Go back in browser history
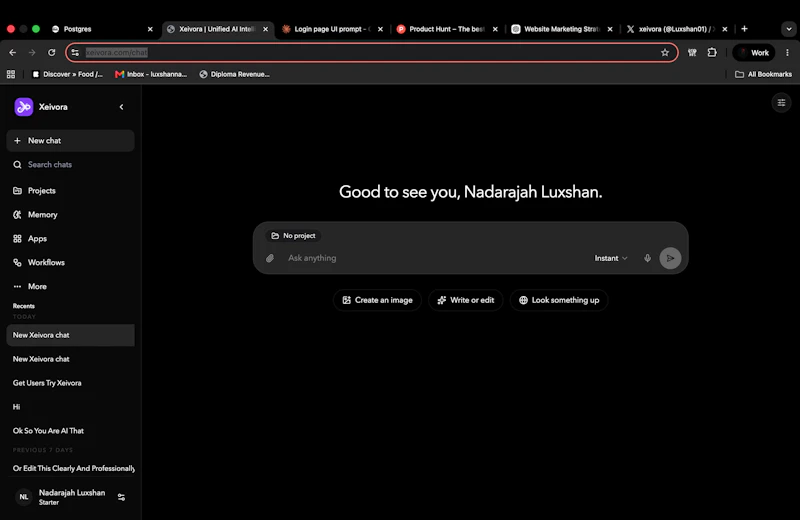This screenshot has width=800, height=520. pos(13,53)
